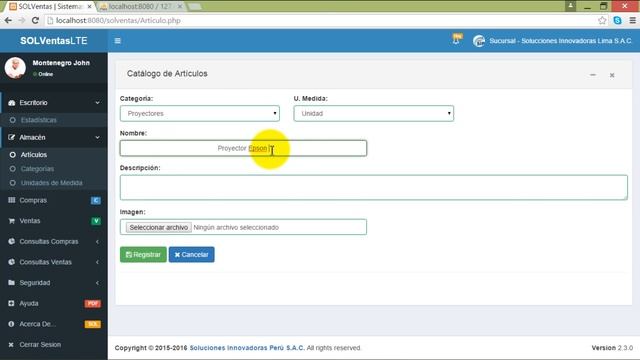Click the Cancelar button

click(191, 255)
